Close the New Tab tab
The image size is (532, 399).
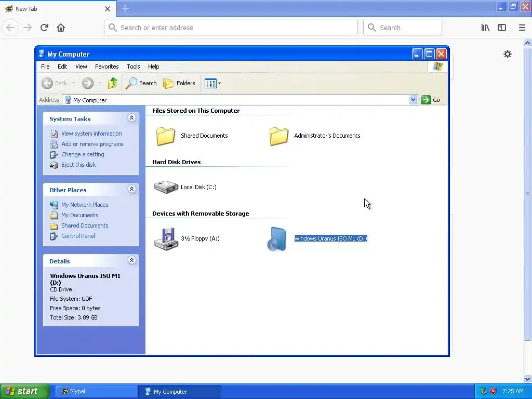pyautogui.click(x=107, y=9)
